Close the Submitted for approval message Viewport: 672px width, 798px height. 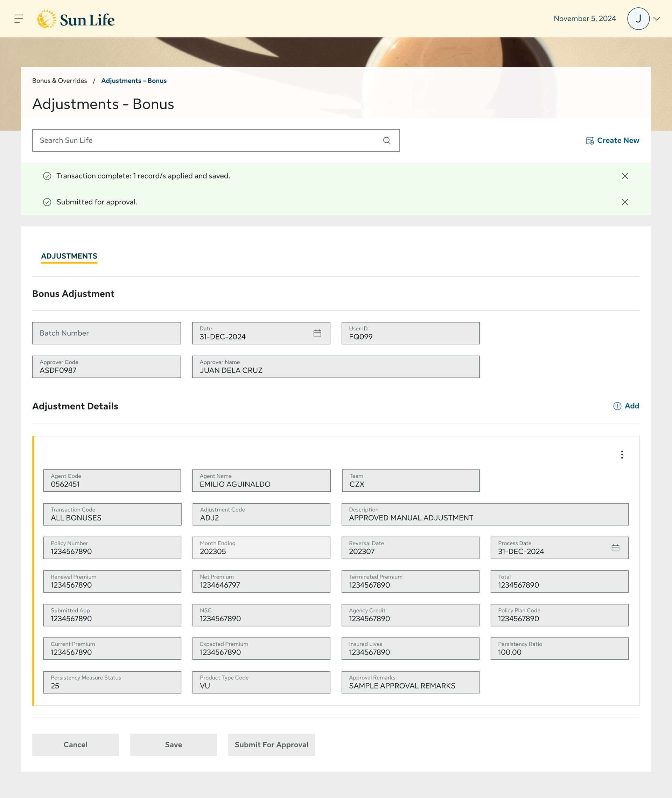(625, 202)
